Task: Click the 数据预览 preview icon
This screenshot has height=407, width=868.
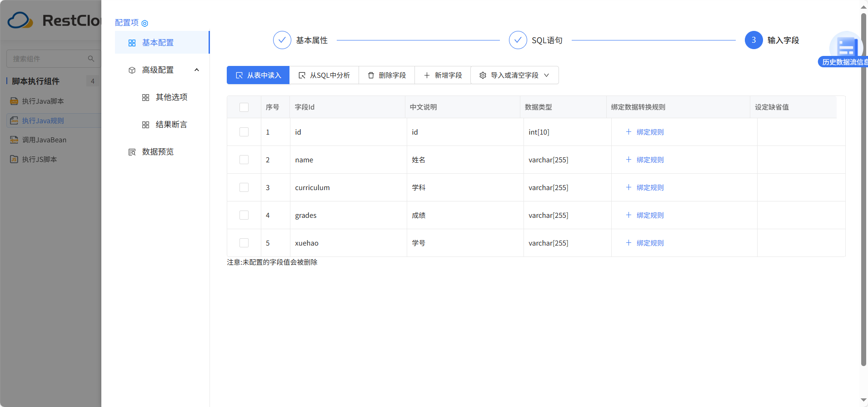Action: (x=132, y=152)
